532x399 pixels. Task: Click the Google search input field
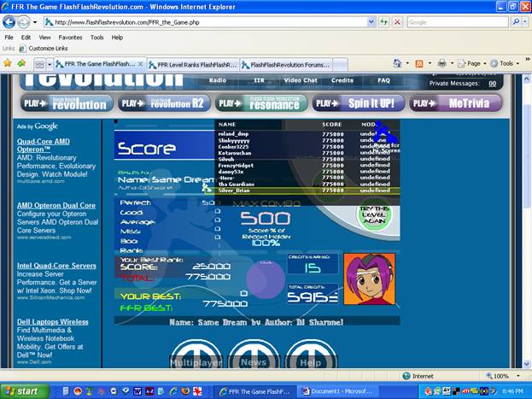458,22
